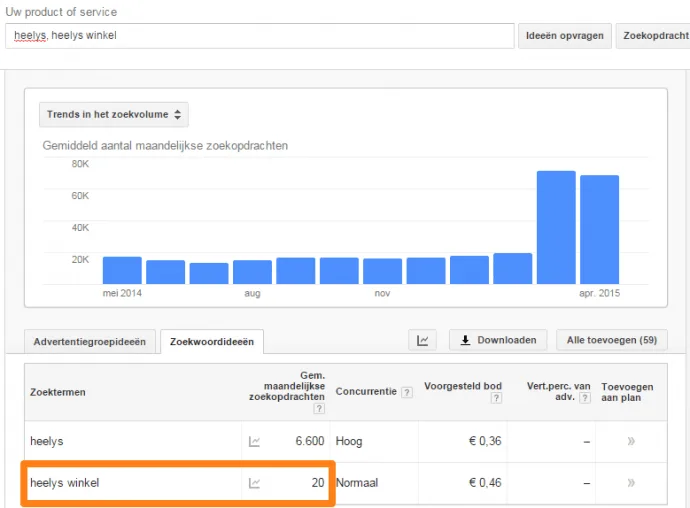The height and width of the screenshot is (508, 690).
Task: Click the Toevoegen aan plan column header
Action: [627, 392]
